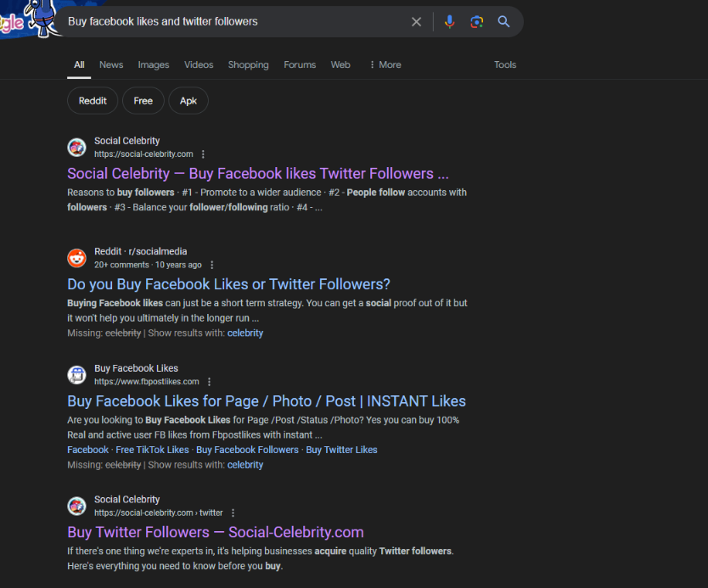Click Social Celebrity favicon on Twitter result

click(x=76, y=507)
